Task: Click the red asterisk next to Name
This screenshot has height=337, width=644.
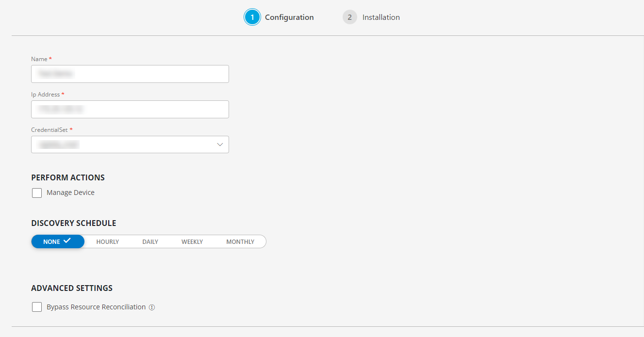Action: [50, 59]
